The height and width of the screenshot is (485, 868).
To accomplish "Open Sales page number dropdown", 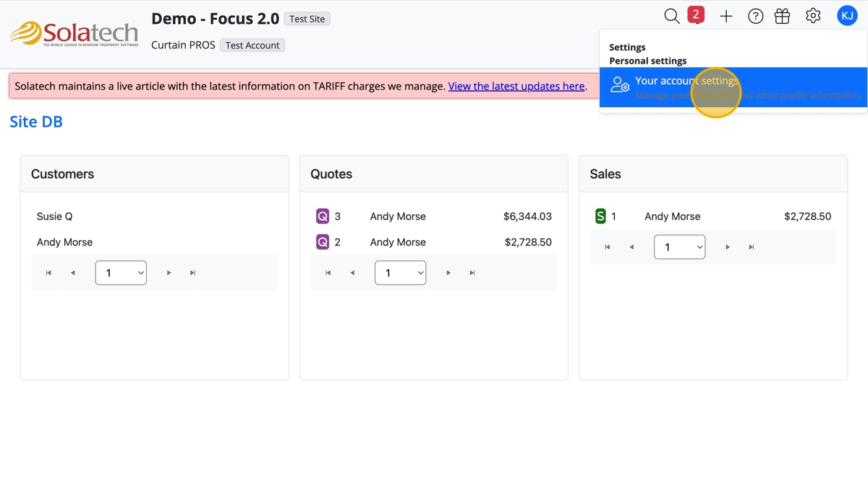I will pyautogui.click(x=679, y=247).
